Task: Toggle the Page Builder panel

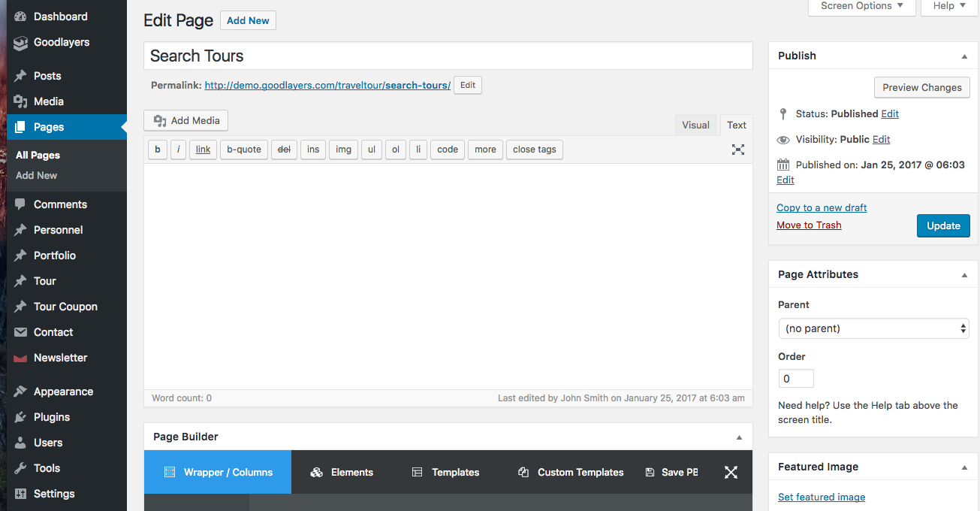Action: tap(739, 437)
